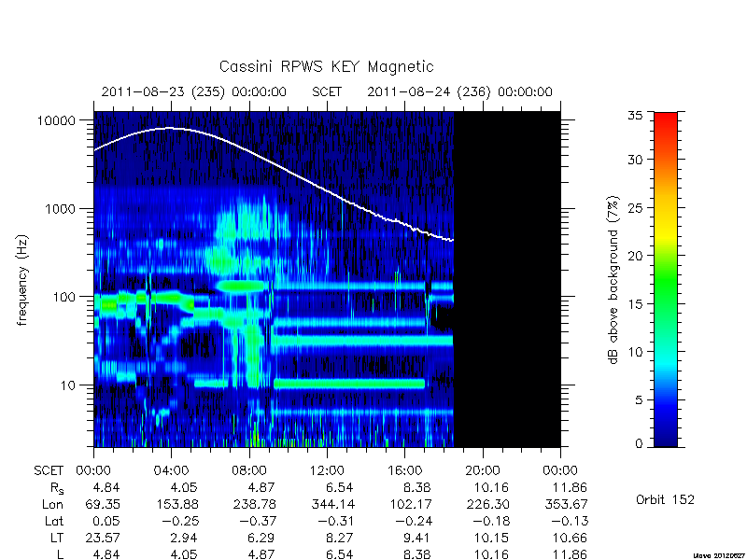Click the 15 label on the color scale

[x=635, y=304]
